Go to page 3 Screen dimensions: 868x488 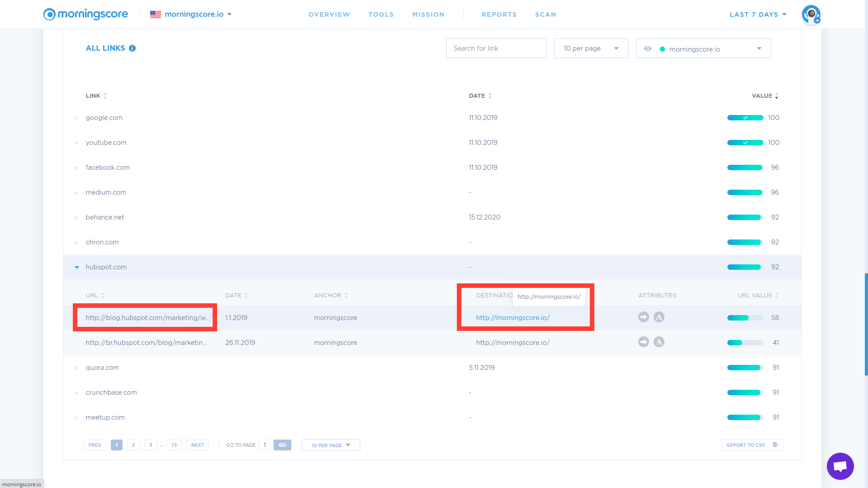[151, 445]
